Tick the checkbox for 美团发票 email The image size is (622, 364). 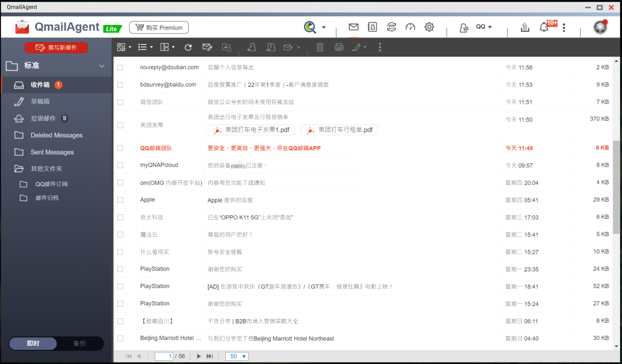tap(120, 125)
